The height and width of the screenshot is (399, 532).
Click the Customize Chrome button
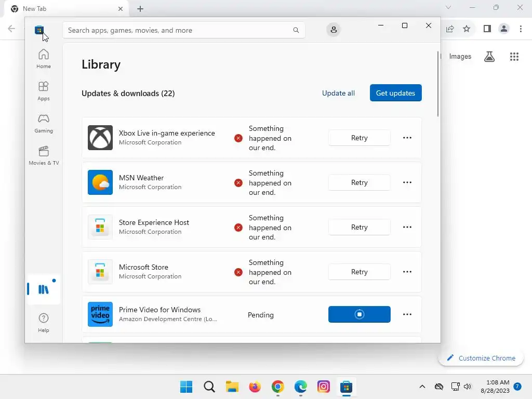[x=481, y=358]
